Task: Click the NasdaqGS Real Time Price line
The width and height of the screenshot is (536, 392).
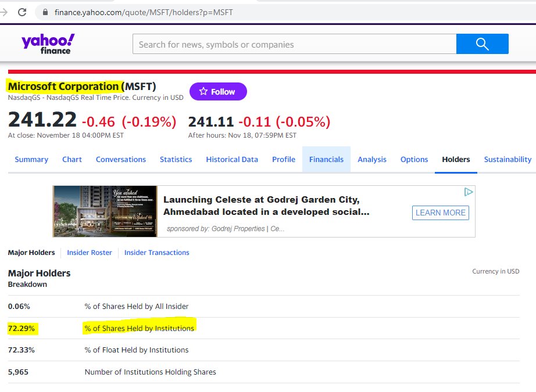Action: pos(95,98)
